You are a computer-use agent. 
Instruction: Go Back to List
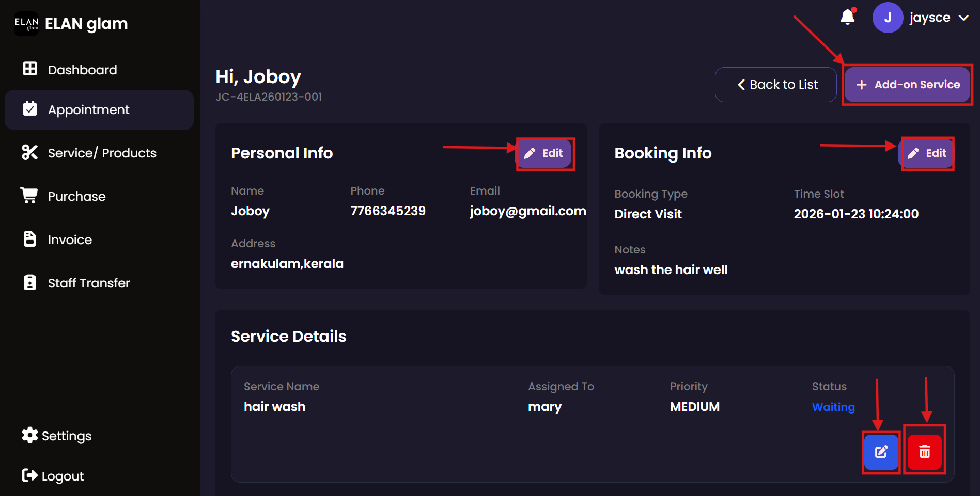(776, 85)
